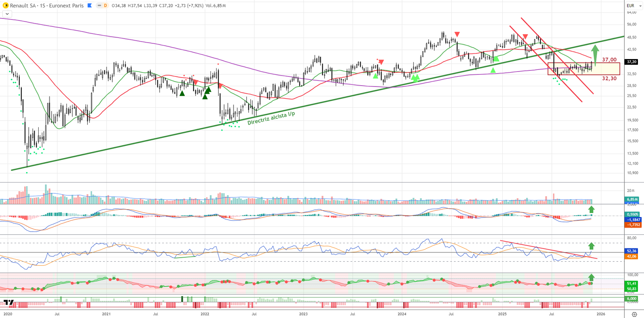The image size is (644, 318).
Task: Click the TradingView logo at bottom left
Action: pyautogui.click(x=8, y=302)
